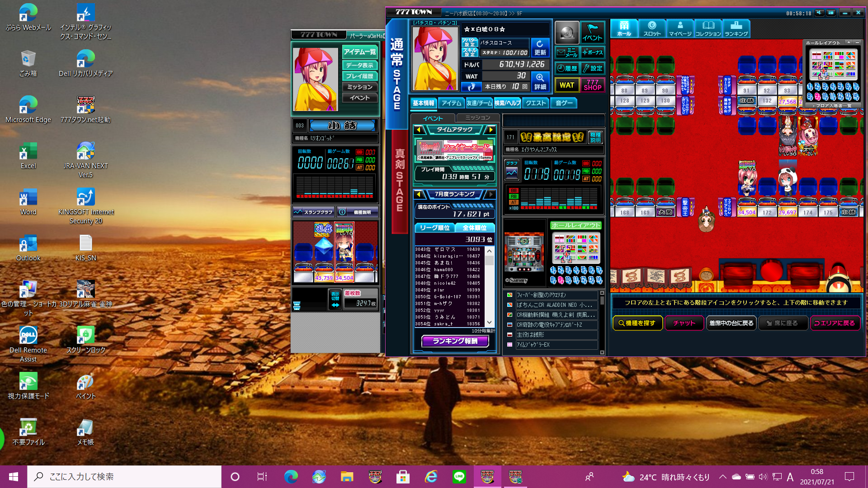Image resolution: width=868 pixels, height=488 pixels.
Task: Click the イベント flag icon button
Action: [592, 33]
